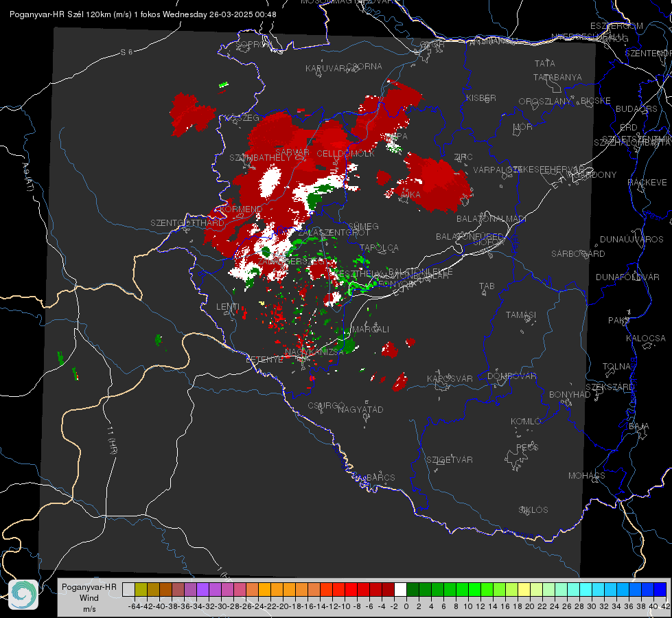This screenshot has width=672, height=618.
Task: Click the light gray swatch at the legend's left end
Action: 128,590
